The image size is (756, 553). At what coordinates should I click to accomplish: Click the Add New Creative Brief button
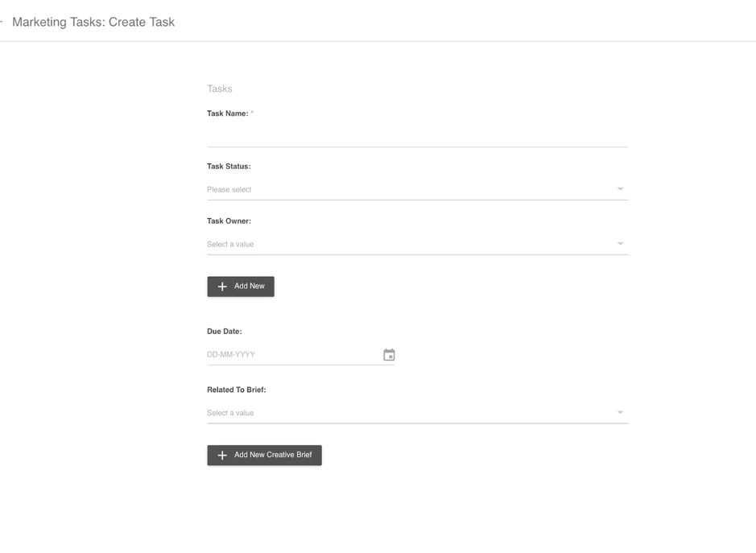click(264, 455)
